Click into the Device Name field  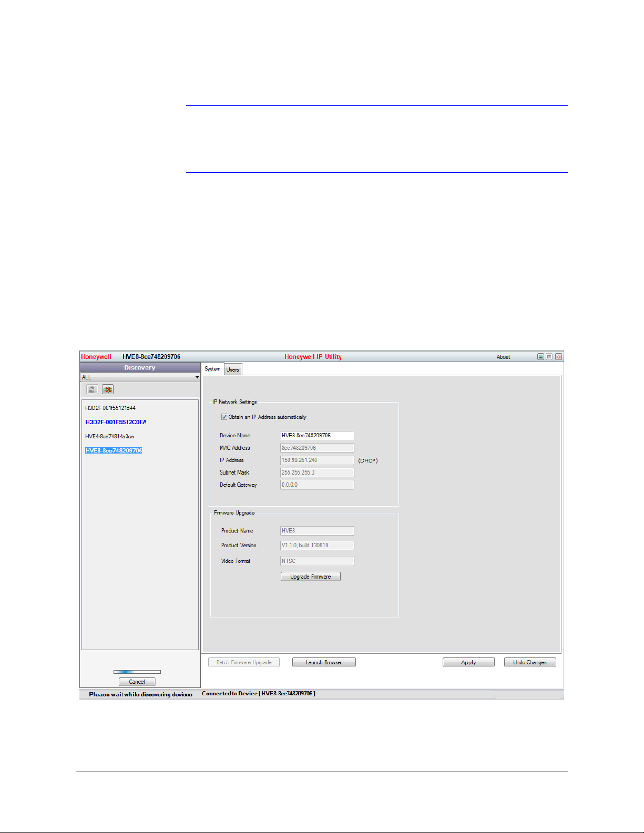point(317,435)
